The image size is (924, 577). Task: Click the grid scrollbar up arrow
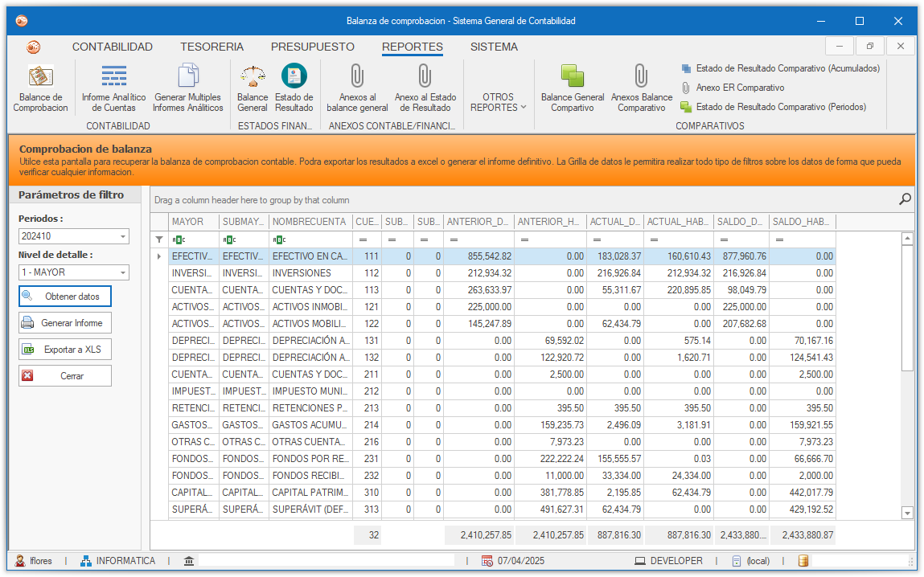click(907, 239)
